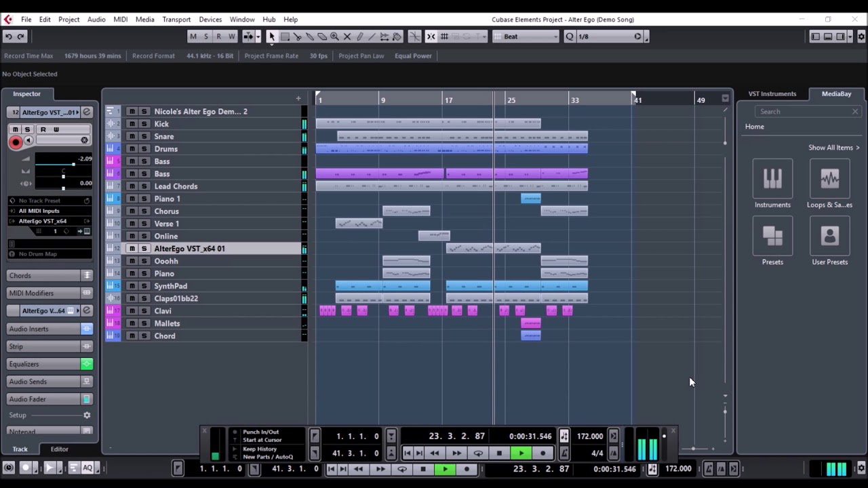This screenshot has height=488, width=868.
Task: Toggle Monitor speaker button in Inspector
Action: pyautogui.click(x=28, y=141)
